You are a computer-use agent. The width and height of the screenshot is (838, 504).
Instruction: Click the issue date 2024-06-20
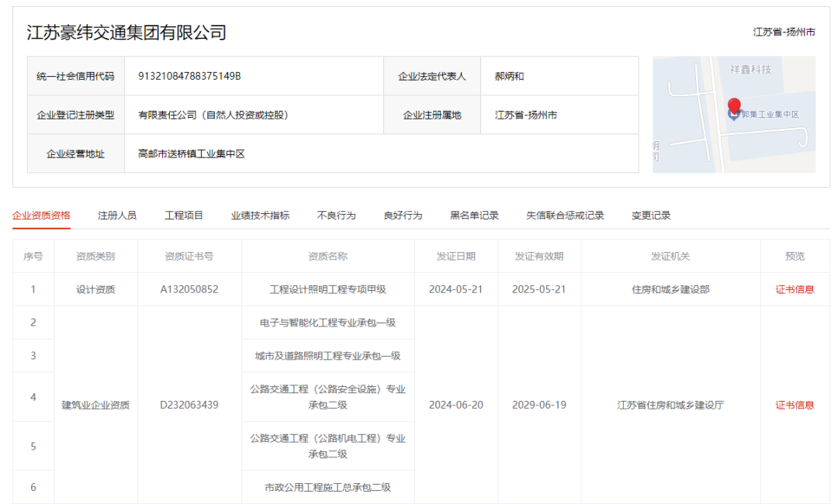(x=456, y=406)
